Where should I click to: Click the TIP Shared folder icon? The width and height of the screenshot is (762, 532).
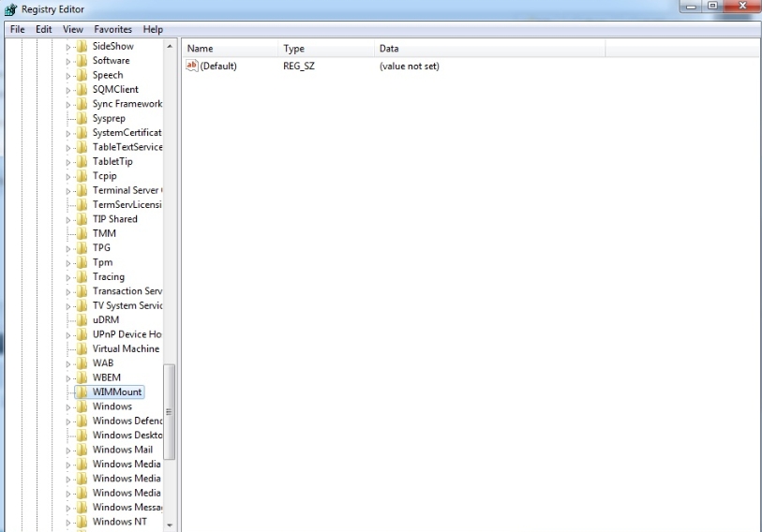(82, 219)
